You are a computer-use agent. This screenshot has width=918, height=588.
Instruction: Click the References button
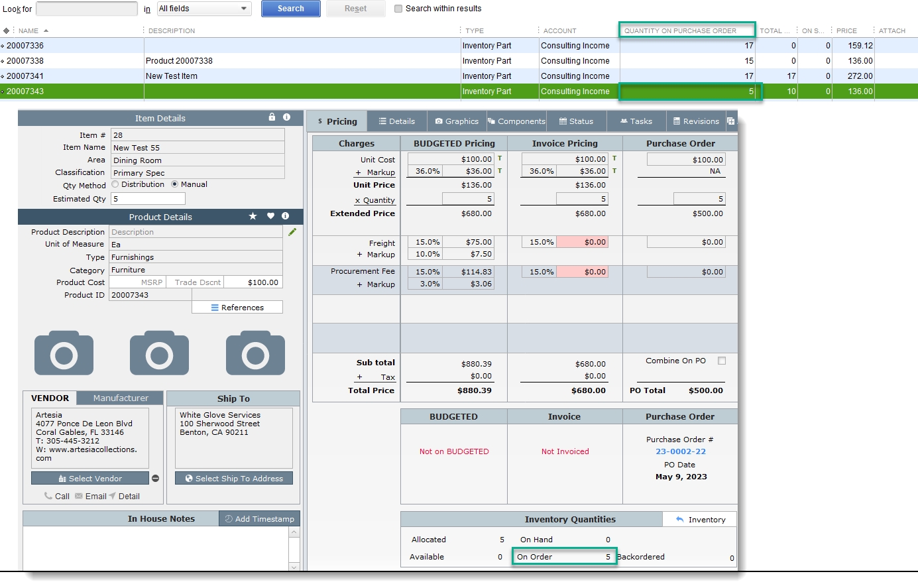[237, 308]
